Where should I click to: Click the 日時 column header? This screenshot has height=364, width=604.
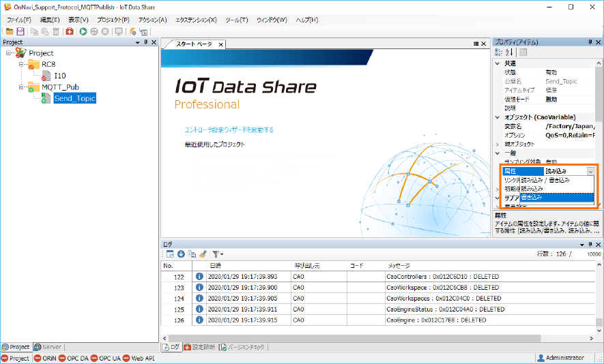click(248, 266)
